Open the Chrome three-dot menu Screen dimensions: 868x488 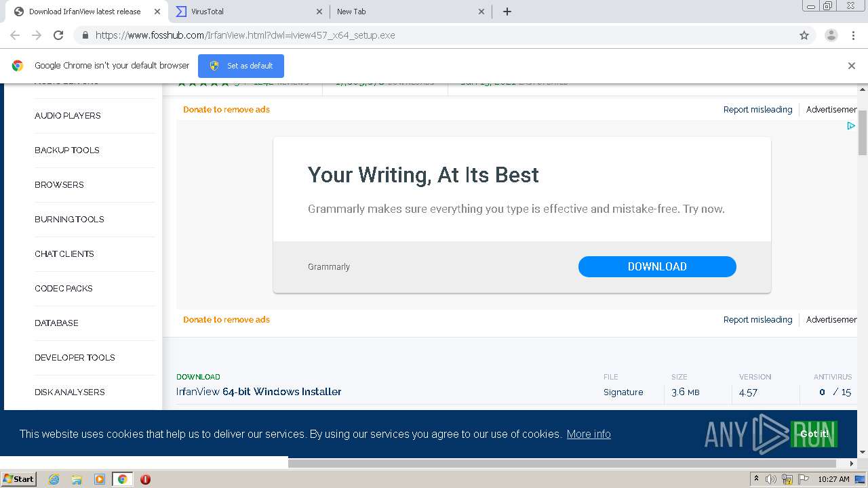pyautogui.click(x=853, y=35)
